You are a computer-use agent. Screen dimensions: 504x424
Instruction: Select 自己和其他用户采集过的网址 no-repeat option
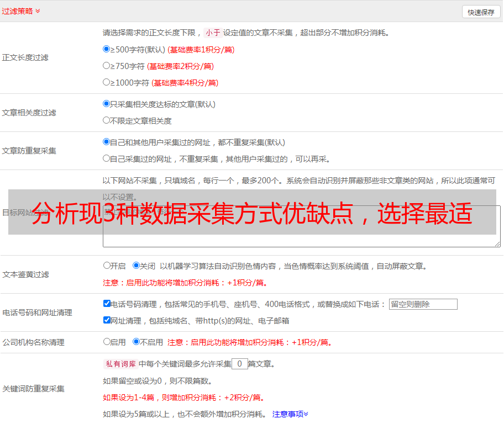point(107,142)
